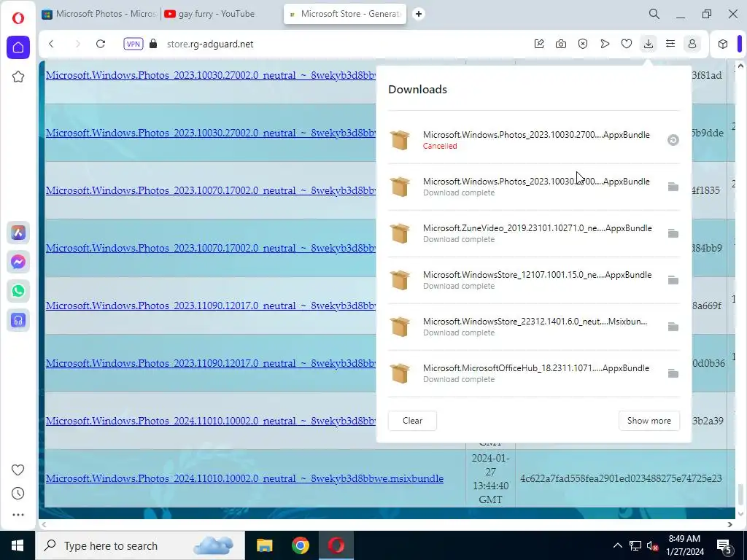747x560 pixels.
Task: Show completed Photos AppxBundle in folder
Action: [x=673, y=187]
